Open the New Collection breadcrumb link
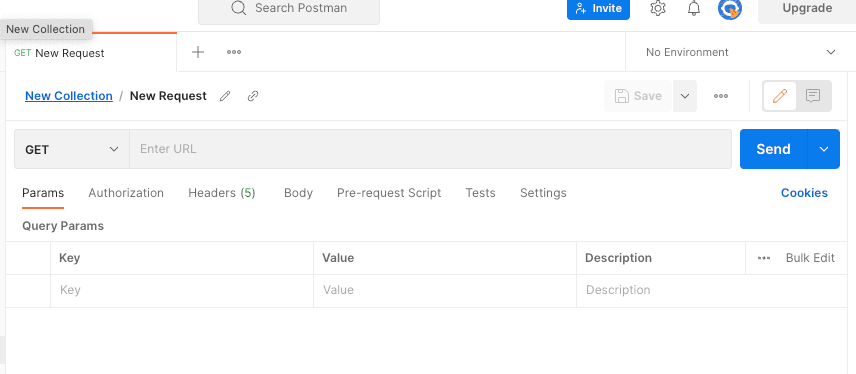 [69, 96]
